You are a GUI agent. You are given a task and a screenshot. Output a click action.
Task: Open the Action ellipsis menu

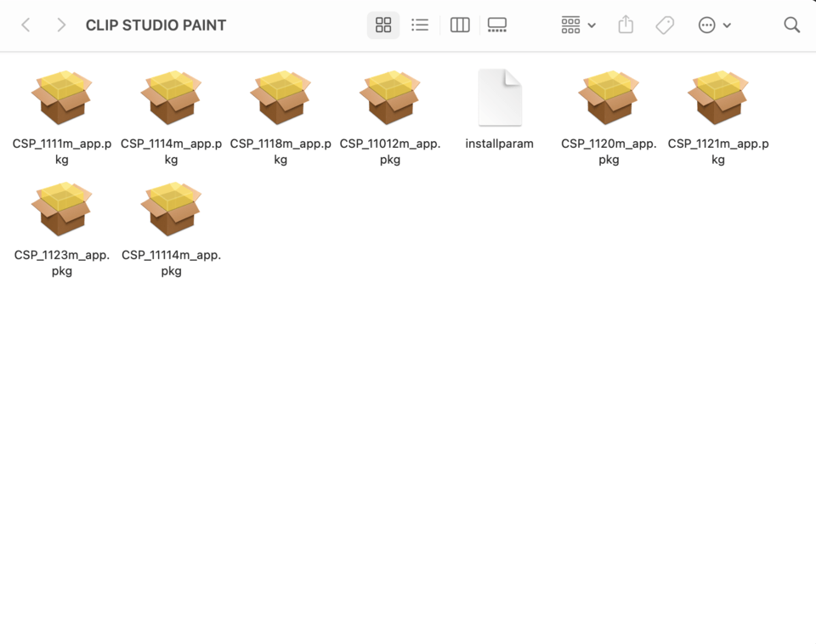715,25
